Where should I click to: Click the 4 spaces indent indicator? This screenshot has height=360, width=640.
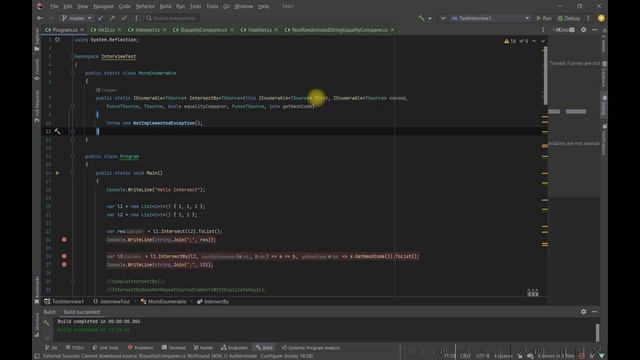coord(503,356)
